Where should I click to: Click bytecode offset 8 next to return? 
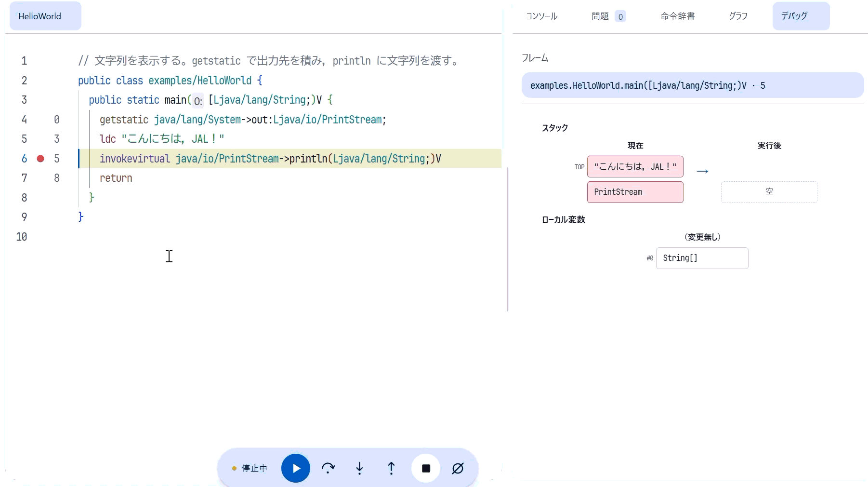pyautogui.click(x=57, y=178)
